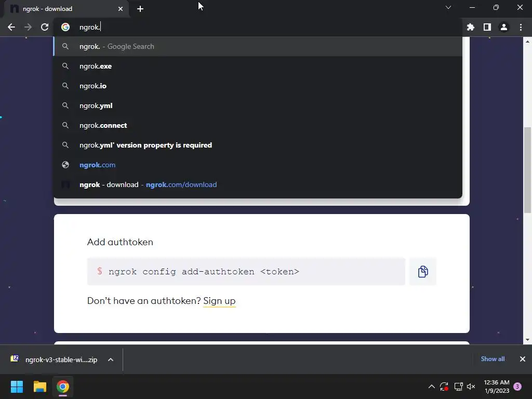
Task: Go back using the browser back arrow
Action: (x=11, y=27)
